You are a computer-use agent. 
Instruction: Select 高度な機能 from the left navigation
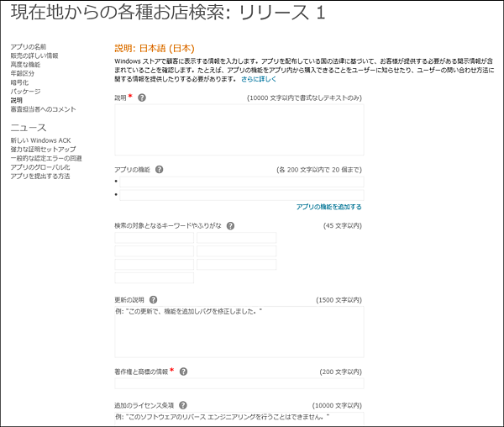coord(25,65)
